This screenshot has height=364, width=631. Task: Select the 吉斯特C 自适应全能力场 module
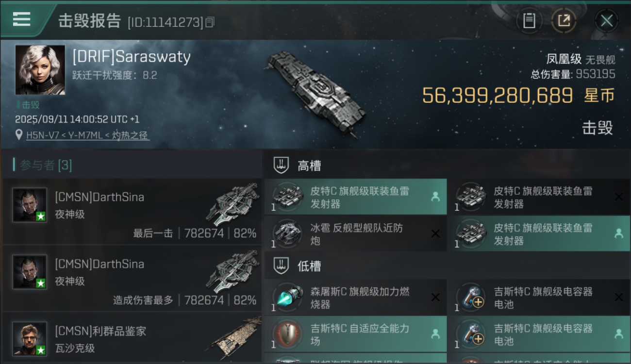(355, 334)
